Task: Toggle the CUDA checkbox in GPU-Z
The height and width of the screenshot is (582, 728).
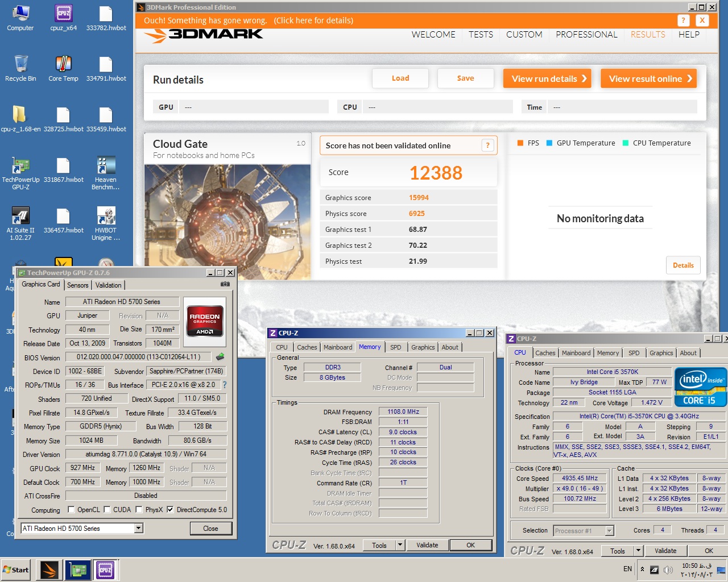Action: point(107,510)
